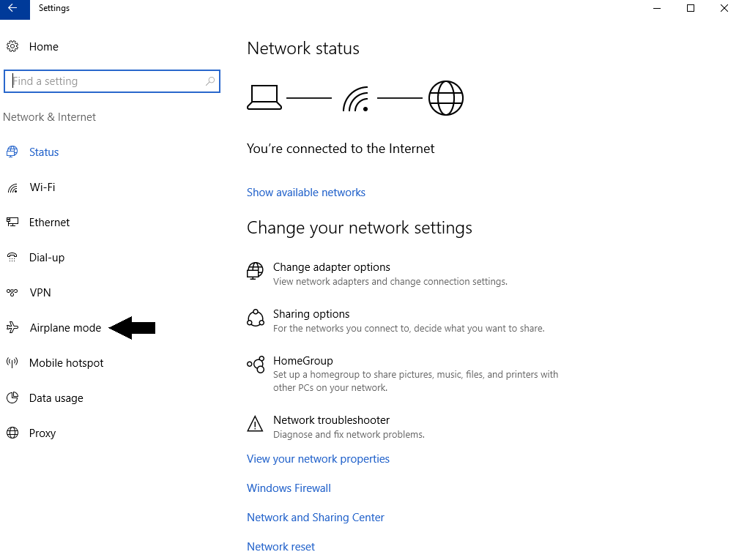Focus the Find a setting search box
Screen dimensions: 739x560
pos(106,81)
